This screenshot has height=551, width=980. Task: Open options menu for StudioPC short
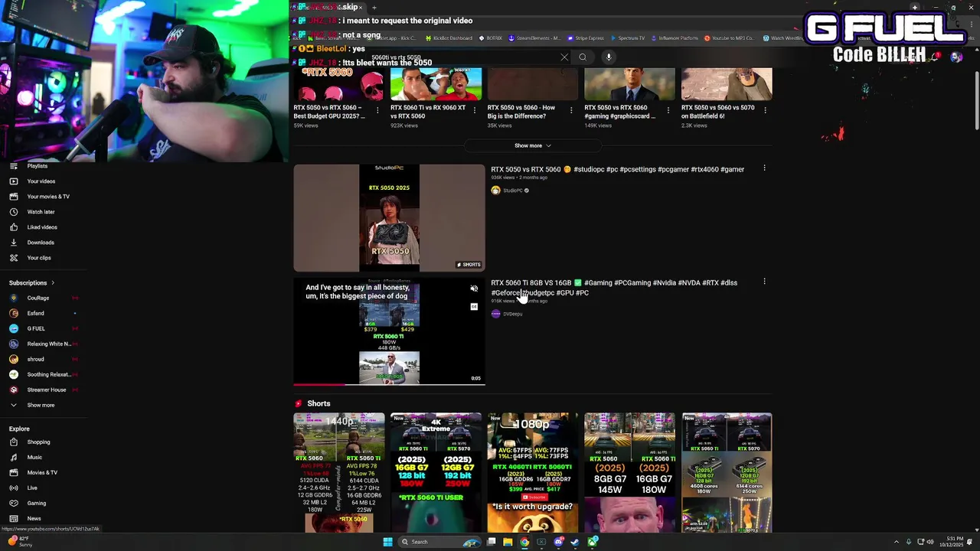click(764, 168)
